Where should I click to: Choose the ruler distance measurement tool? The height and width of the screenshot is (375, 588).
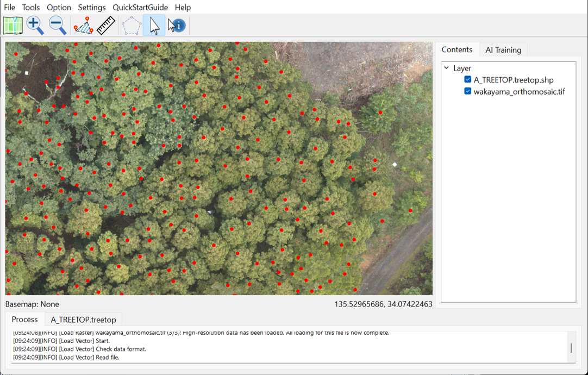coord(105,25)
